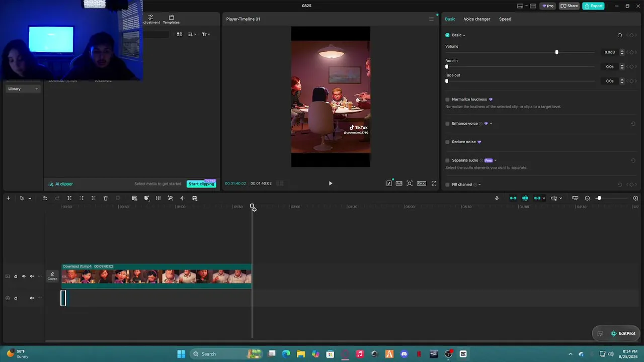Open Discord from the Windows taskbar
Image resolution: width=644 pixels, height=362 pixels.
pos(404,354)
